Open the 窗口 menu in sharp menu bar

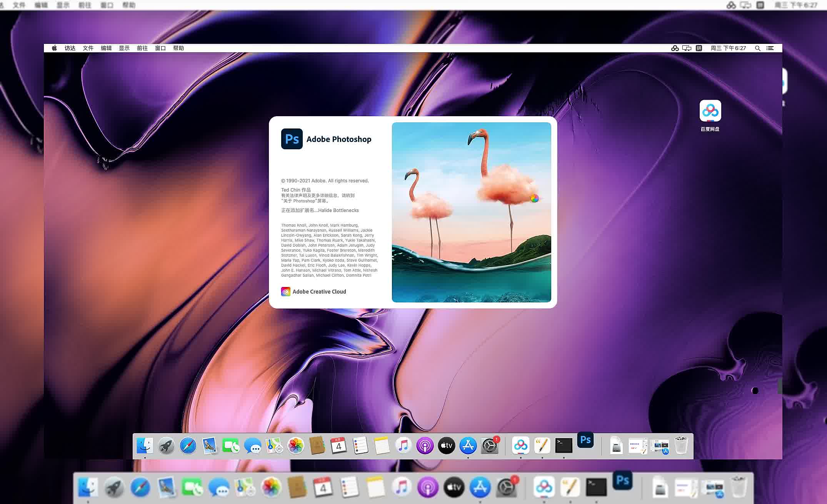tap(160, 48)
